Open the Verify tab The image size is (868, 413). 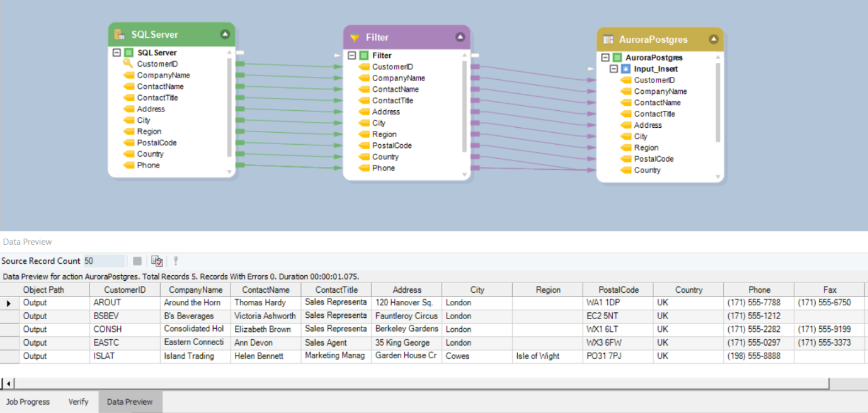tap(77, 402)
